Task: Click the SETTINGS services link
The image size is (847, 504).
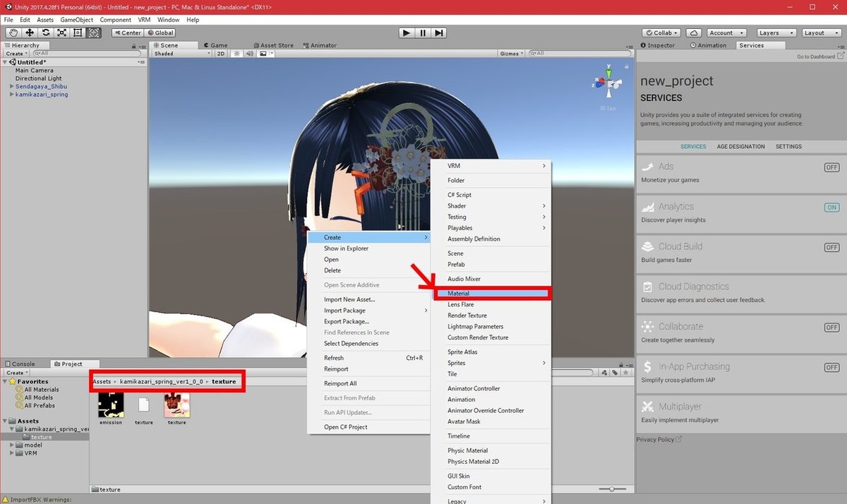Action: coord(788,147)
